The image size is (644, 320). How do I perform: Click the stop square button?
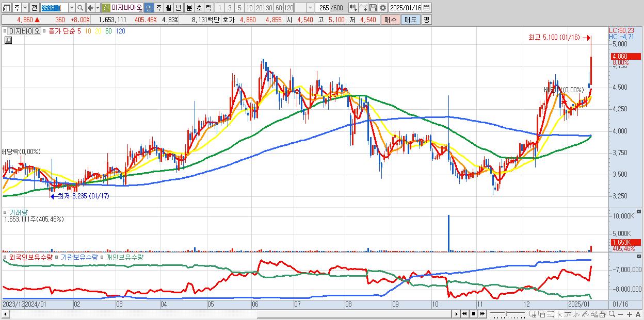[x=473, y=314]
